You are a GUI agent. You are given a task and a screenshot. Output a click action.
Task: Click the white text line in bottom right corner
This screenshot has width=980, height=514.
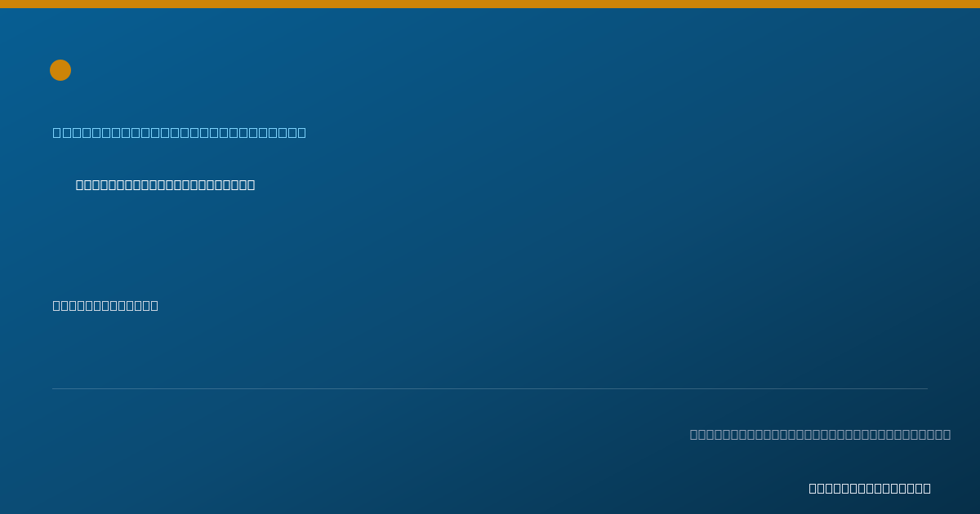click(x=870, y=488)
